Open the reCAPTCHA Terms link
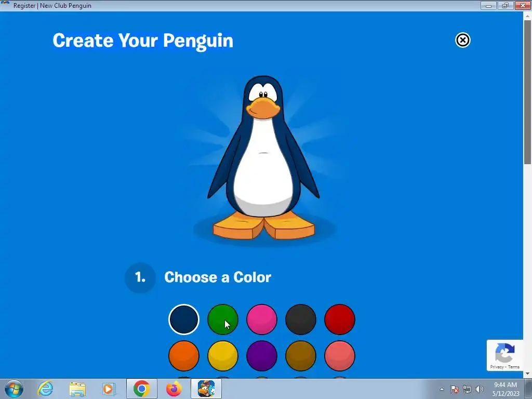 [x=514, y=367]
